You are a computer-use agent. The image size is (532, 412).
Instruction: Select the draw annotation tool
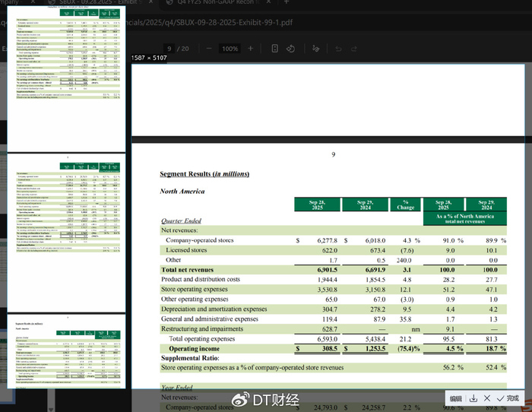(x=317, y=49)
